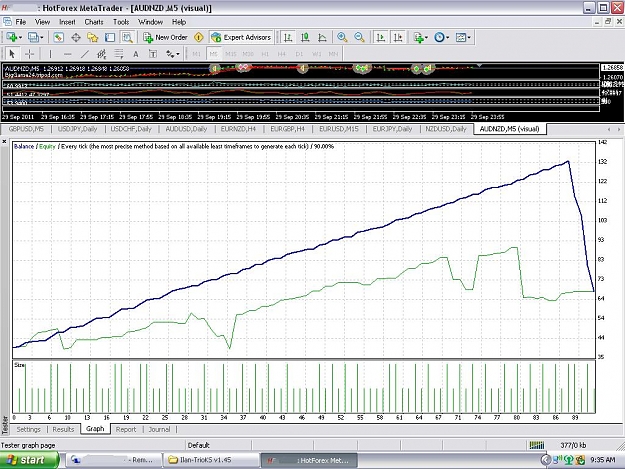Select the horizontal line drawing tool
Viewport: 625px width, 469px height.
(x=67, y=54)
